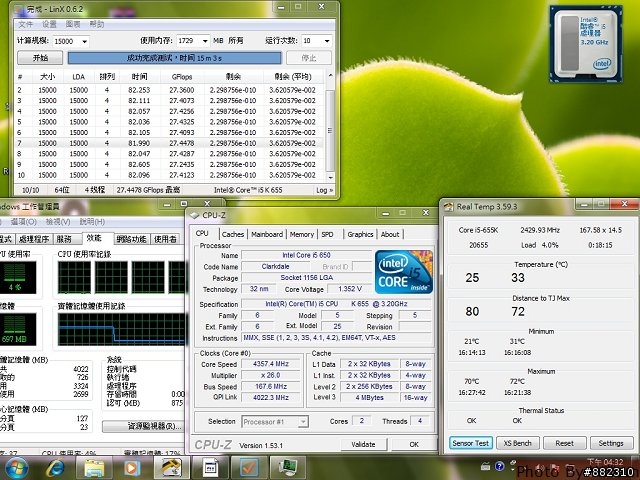Expand the Log » panel in LinX
The height and width of the screenshot is (480, 640).
[x=324, y=190]
